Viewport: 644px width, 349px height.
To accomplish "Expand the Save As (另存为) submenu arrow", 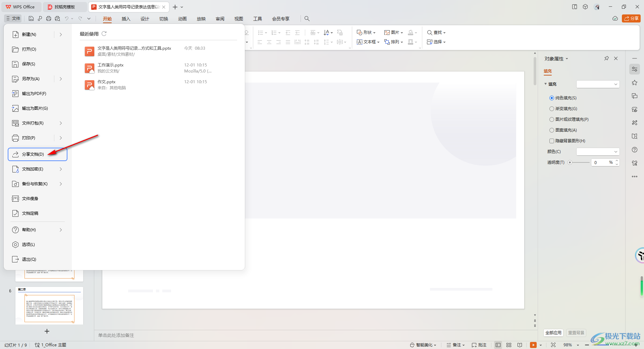I will (61, 79).
